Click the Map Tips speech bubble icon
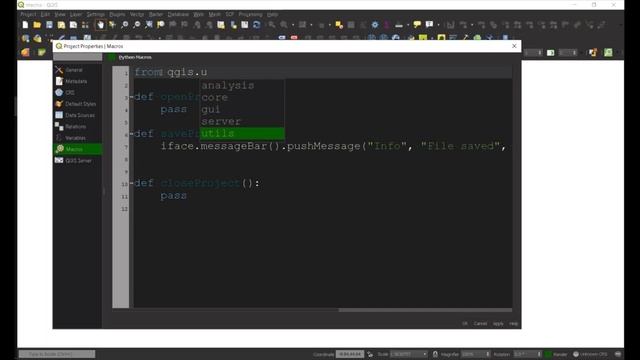640x360 pixels. (417, 25)
